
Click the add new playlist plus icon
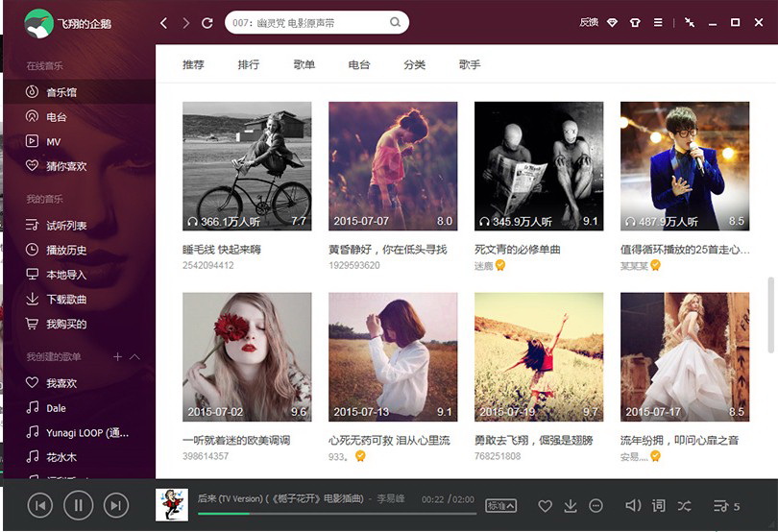(117, 357)
